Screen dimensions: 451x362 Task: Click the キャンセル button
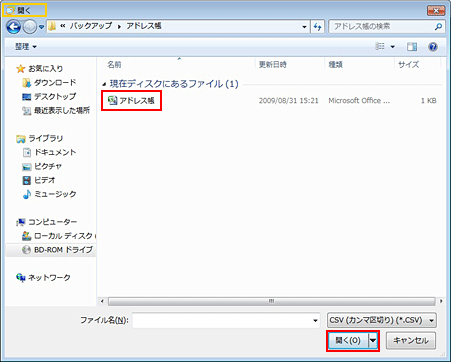(x=411, y=341)
